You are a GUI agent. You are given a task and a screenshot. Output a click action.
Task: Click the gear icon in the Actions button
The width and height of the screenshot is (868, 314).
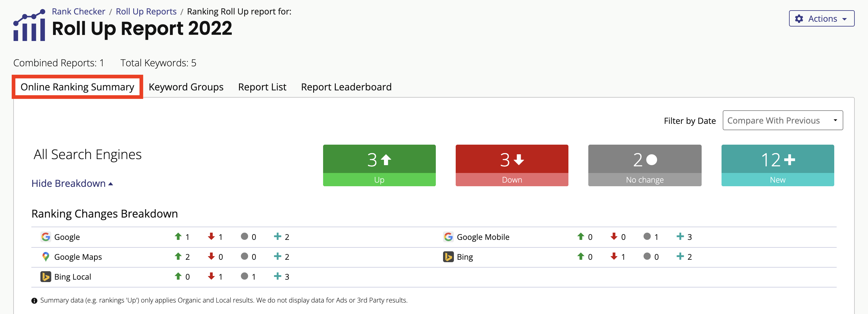(x=799, y=18)
